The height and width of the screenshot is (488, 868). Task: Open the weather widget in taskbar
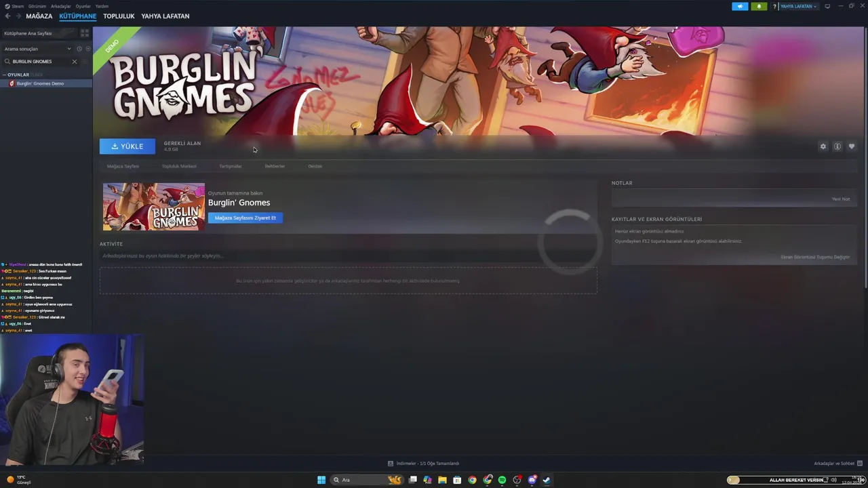[19, 480]
